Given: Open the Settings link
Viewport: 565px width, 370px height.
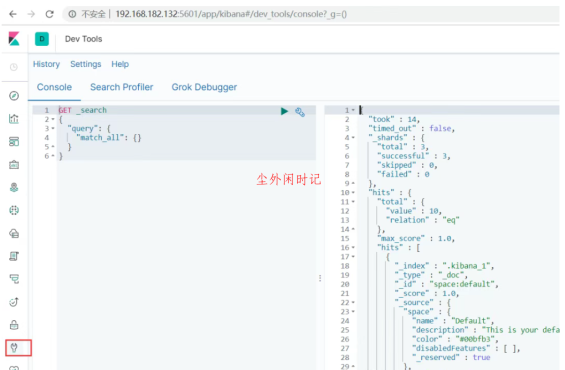Looking at the screenshot, I should [x=86, y=64].
